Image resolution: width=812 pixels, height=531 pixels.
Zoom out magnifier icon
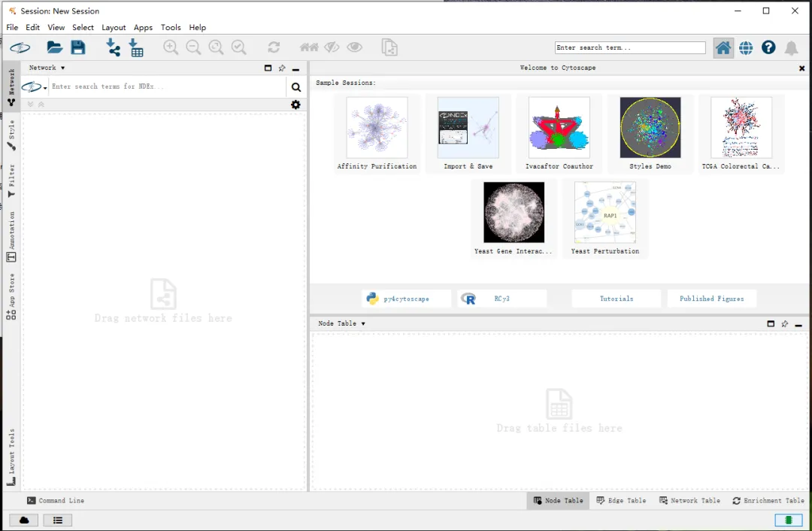click(x=193, y=47)
